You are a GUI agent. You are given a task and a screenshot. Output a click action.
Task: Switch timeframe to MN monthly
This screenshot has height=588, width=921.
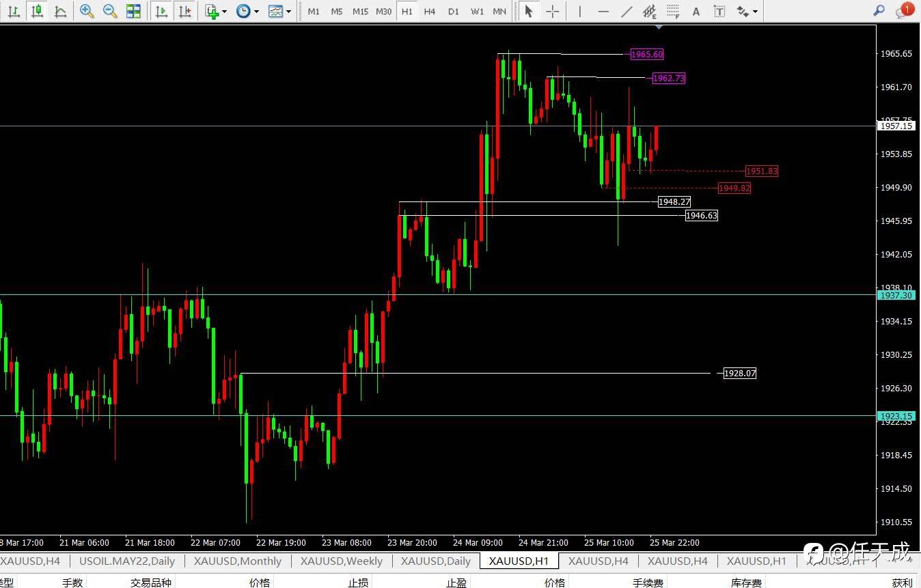pos(499,12)
